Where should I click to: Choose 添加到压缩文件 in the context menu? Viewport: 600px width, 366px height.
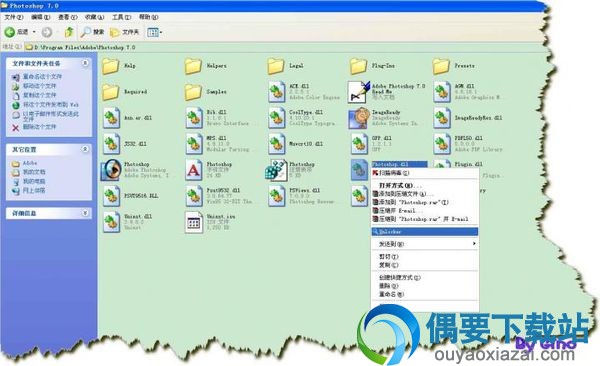[x=425, y=194]
